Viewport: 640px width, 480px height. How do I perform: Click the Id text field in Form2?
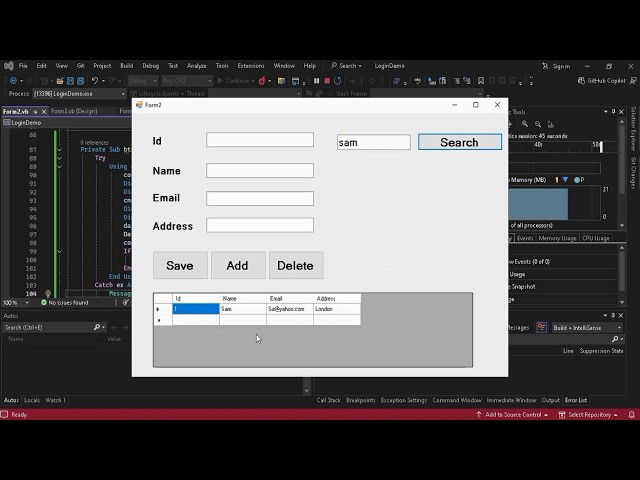[x=260, y=140]
